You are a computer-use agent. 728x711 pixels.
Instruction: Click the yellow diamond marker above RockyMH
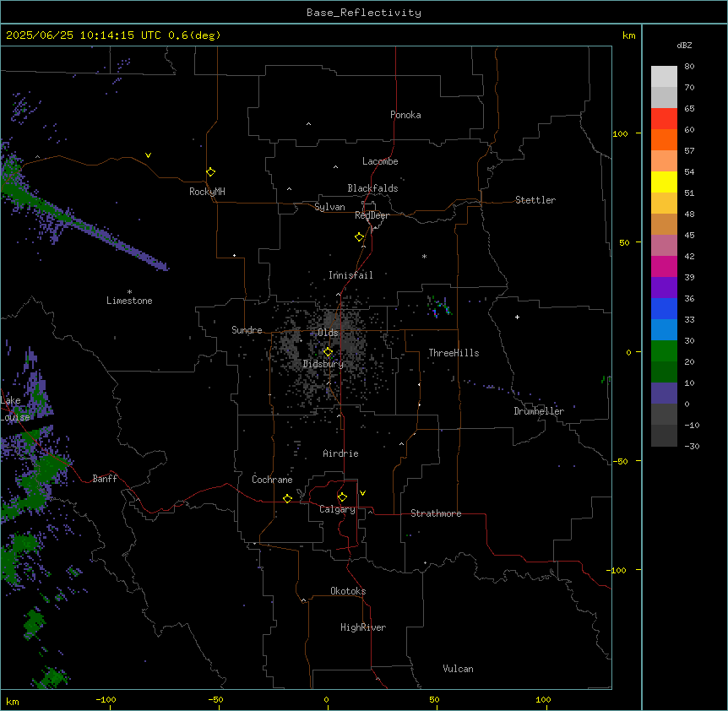coord(210,172)
